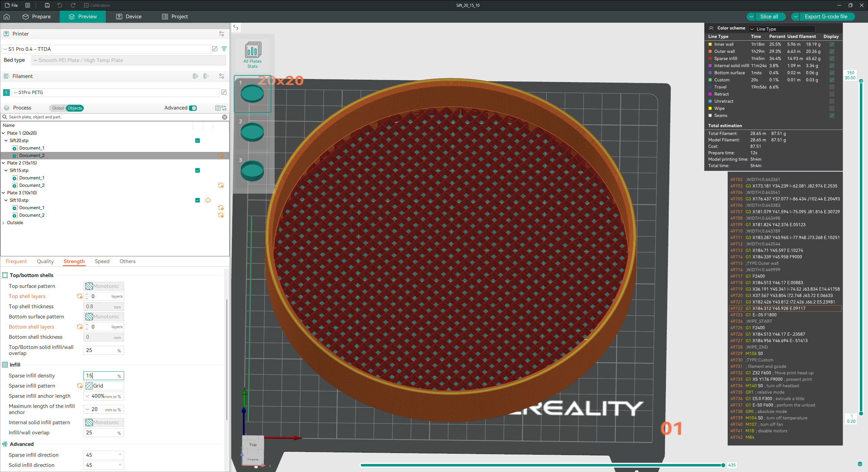Open Slice all dropdown arrow
The image size is (868, 472).
click(751, 17)
